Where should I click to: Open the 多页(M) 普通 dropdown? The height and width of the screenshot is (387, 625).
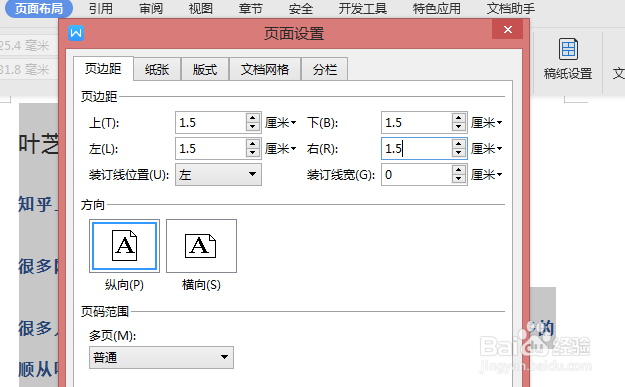[x=161, y=358]
